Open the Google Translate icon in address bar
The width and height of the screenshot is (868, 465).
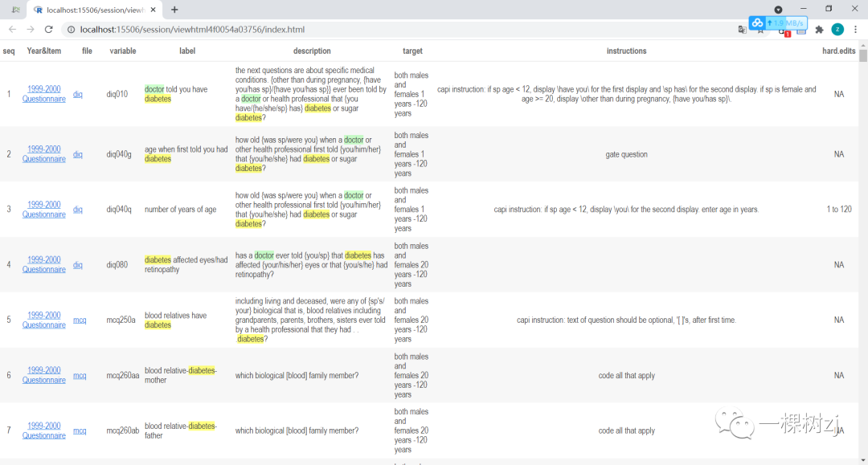[x=743, y=29]
